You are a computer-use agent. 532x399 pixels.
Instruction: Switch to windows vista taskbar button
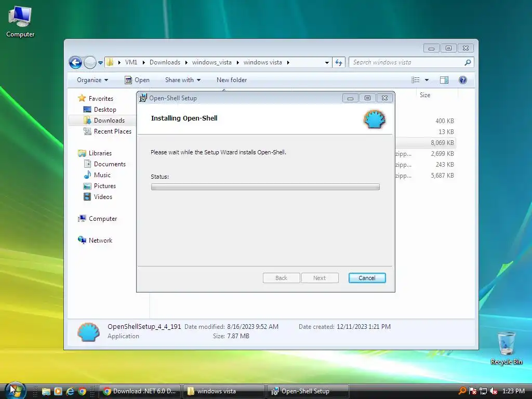(224, 391)
